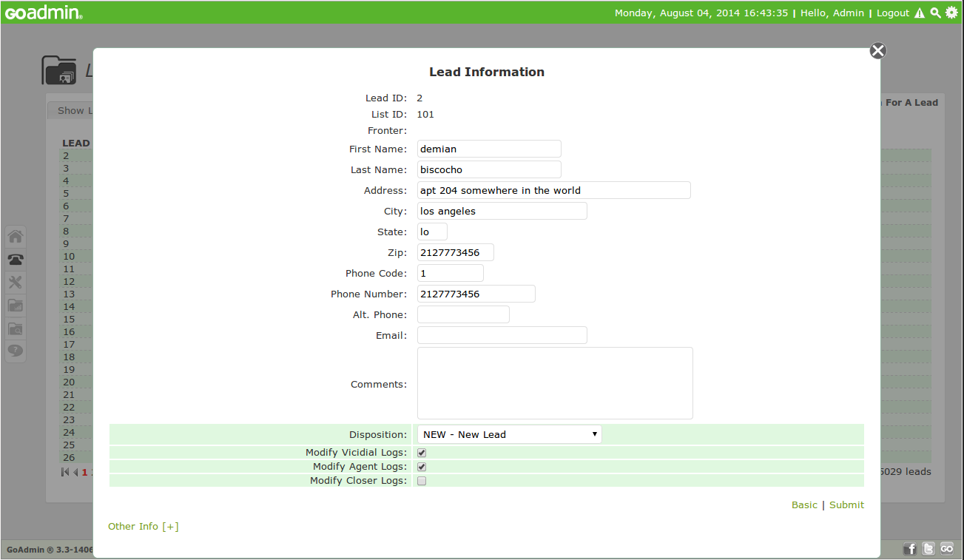Screen dimensions: 964x560
Task: Open the tools wrench icon in sidebar
Action: click(x=16, y=282)
